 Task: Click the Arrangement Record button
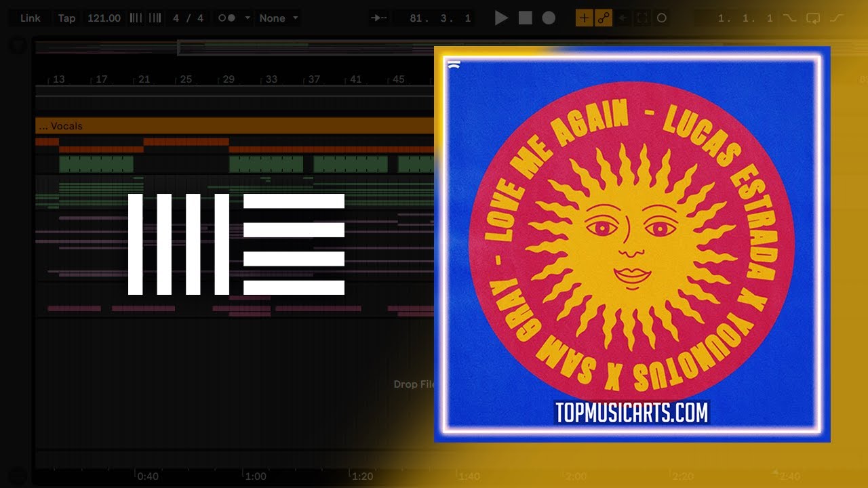tap(549, 18)
